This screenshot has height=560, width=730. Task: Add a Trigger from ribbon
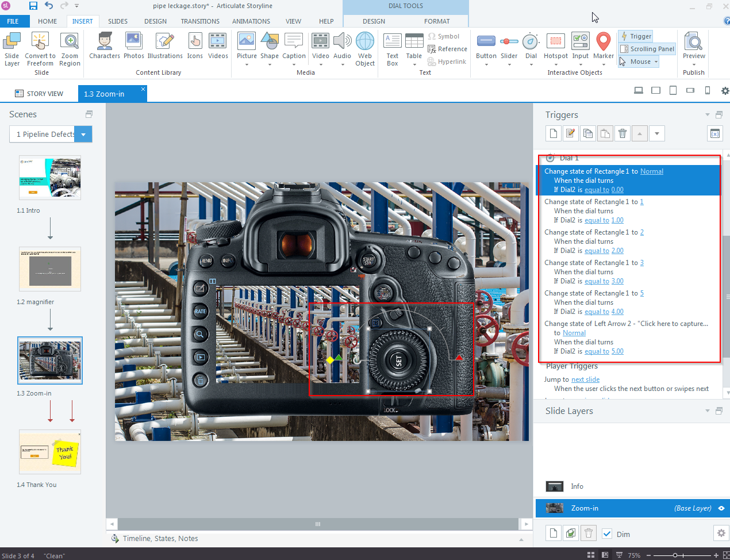point(636,36)
